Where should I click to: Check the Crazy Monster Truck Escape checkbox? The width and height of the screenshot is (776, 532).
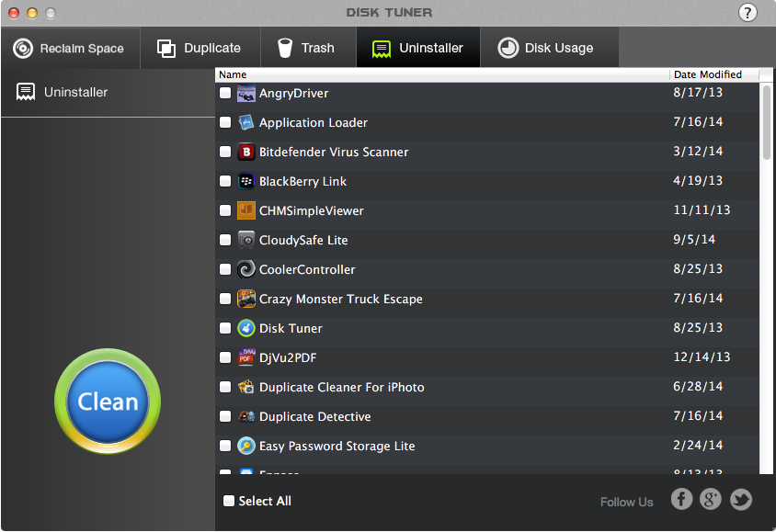[x=225, y=299]
